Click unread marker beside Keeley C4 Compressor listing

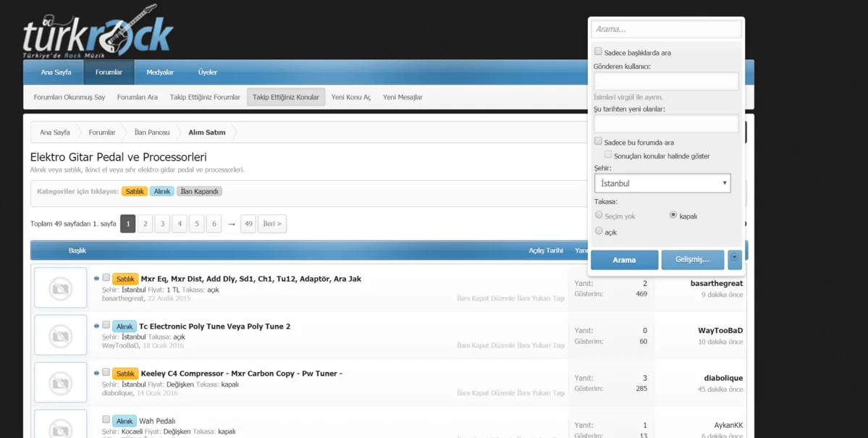coord(96,373)
